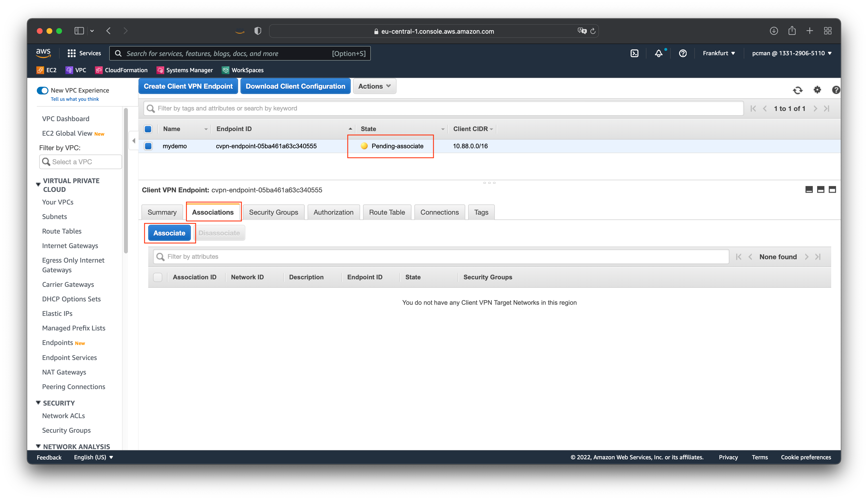Refresh the Client VPN endpoint list

pyautogui.click(x=798, y=90)
